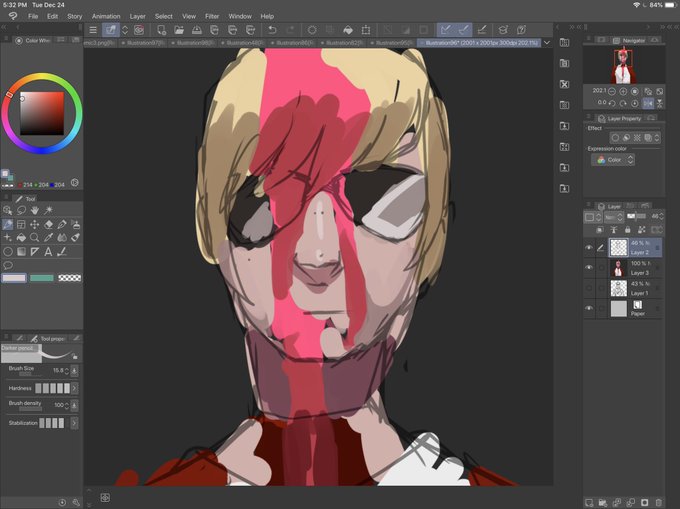The width and height of the screenshot is (680, 509).
Task: Open the layer blending mode dropdown
Action: tap(614, 217)
